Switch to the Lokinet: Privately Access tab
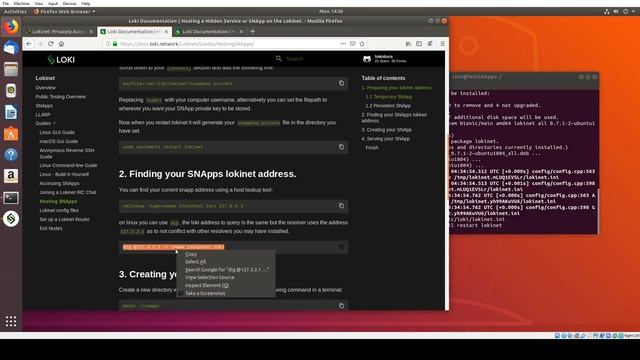This screenshot has height=360, width=640. [58, 31]
